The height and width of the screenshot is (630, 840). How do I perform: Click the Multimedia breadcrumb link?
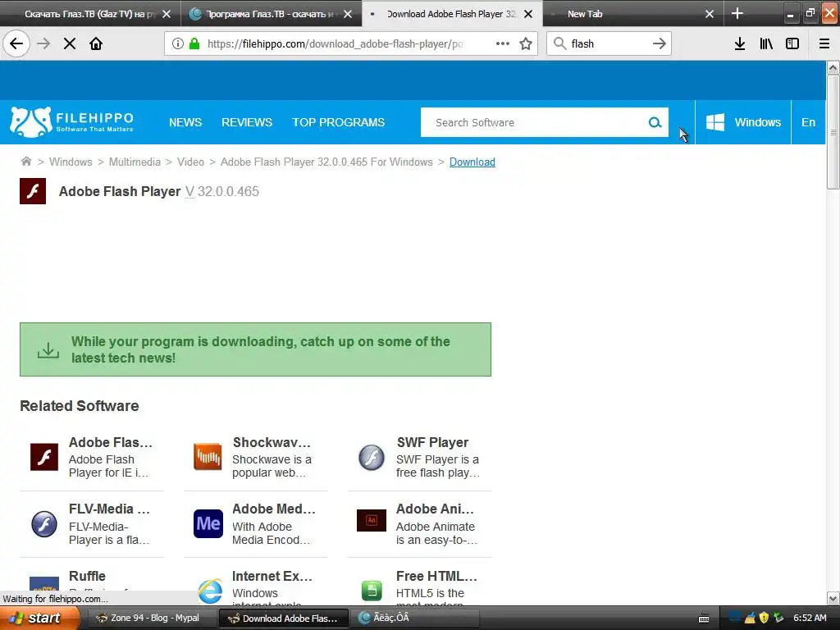point(135,162)
